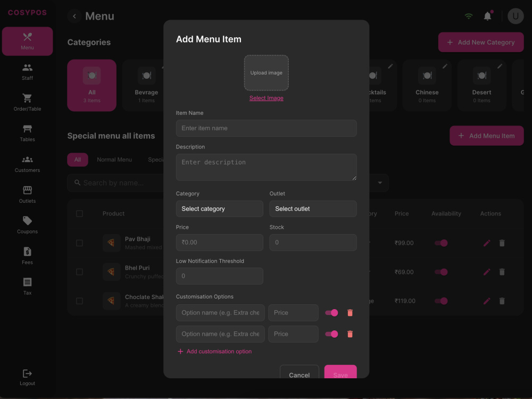Viewport: 532px width, 399px height.
Task: Open the user avatar U
Action: point(516,16)
